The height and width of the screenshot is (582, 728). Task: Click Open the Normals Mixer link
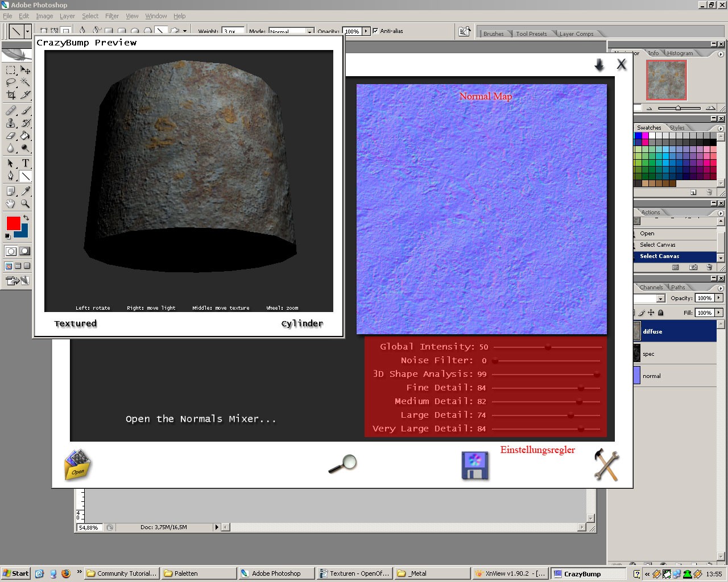point(201,419)
